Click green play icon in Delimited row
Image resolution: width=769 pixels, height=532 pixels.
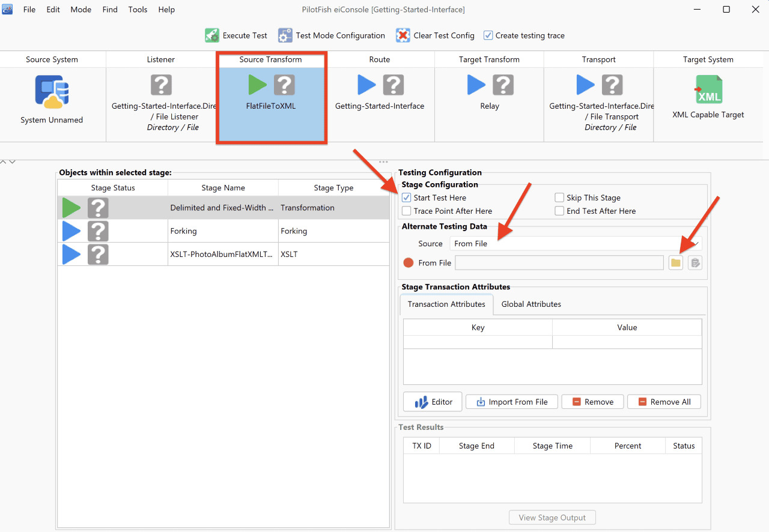[x=71, y=208]
